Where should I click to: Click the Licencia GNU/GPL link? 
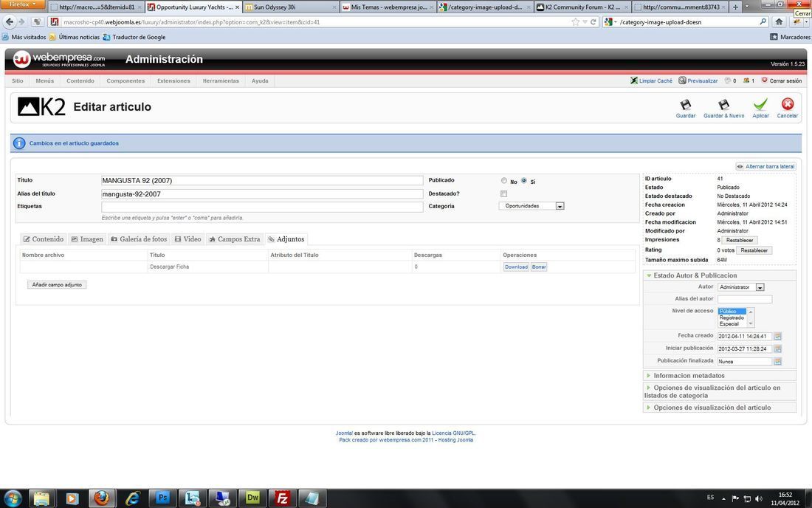(453, 433)
